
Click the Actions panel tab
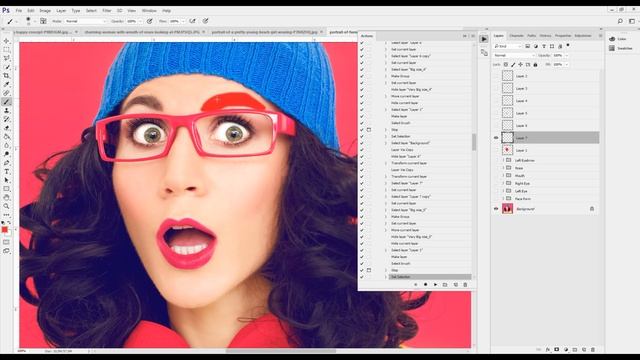click(367, 36)
